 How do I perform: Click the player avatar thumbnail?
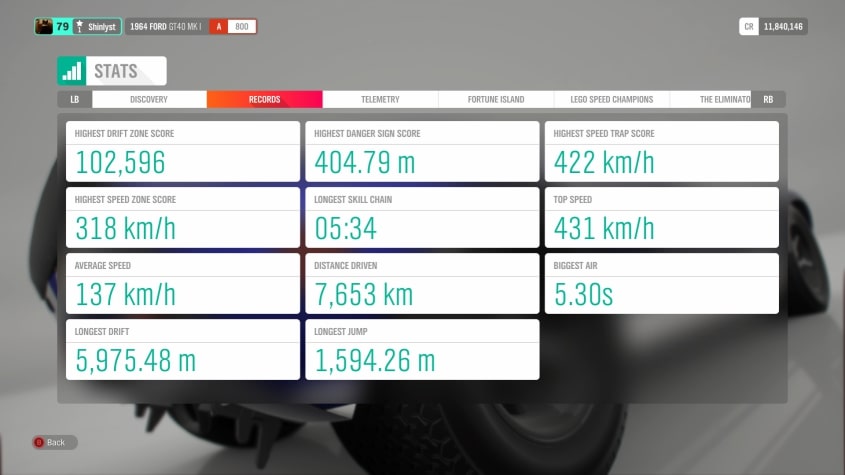pos(43,27)
